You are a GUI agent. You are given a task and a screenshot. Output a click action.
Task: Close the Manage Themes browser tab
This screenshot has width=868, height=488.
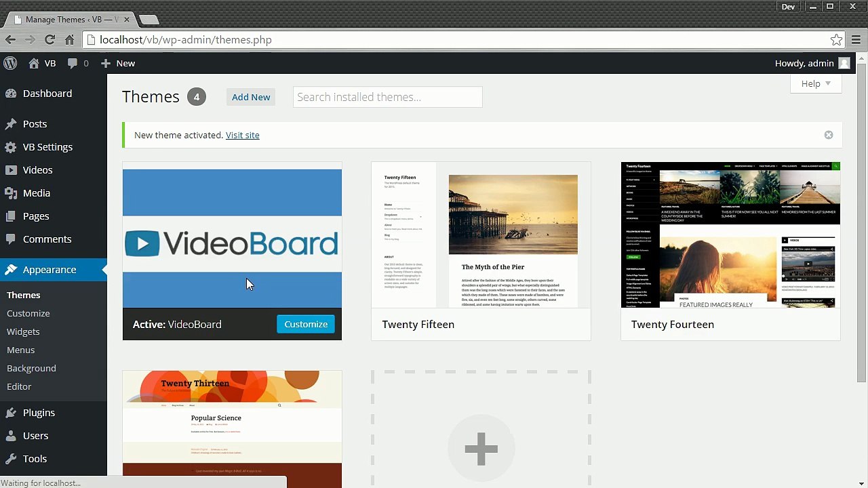[x=126, y=20]
